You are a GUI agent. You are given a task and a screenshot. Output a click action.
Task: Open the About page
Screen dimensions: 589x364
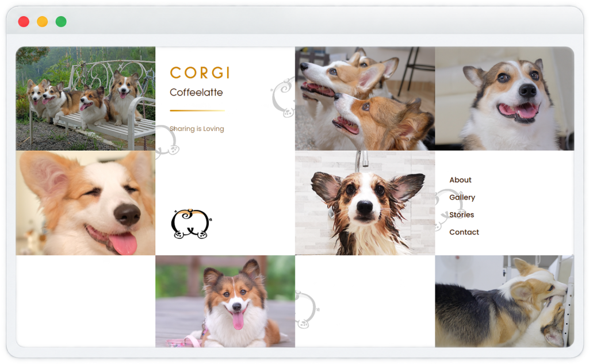click(460, 180)
